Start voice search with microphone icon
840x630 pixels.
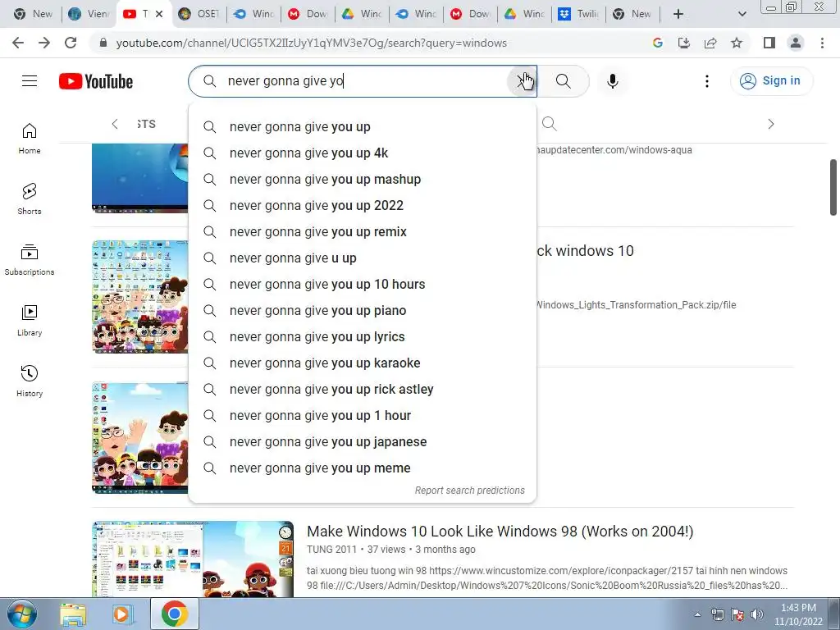pyautogui.click(x=612, y=81)
